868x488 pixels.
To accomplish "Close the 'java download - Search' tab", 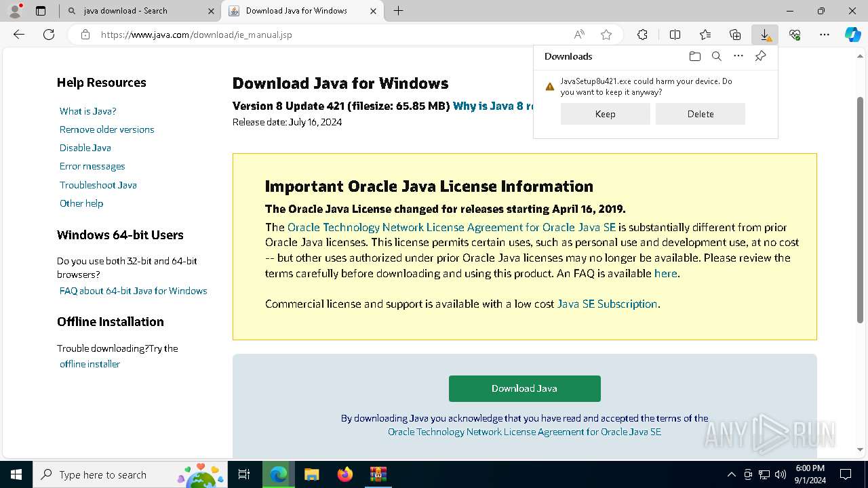I will click(211, 11).
